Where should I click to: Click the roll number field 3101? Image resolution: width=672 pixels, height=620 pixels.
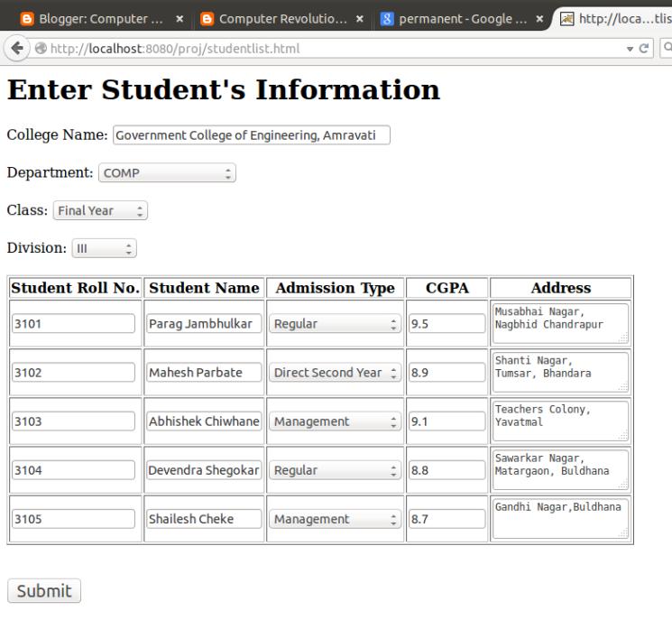pos(73,323)
